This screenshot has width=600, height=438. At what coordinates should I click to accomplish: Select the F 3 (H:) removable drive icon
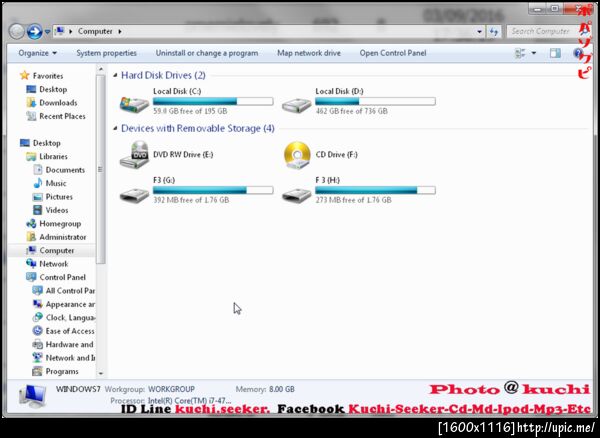[x=297, y=194]
